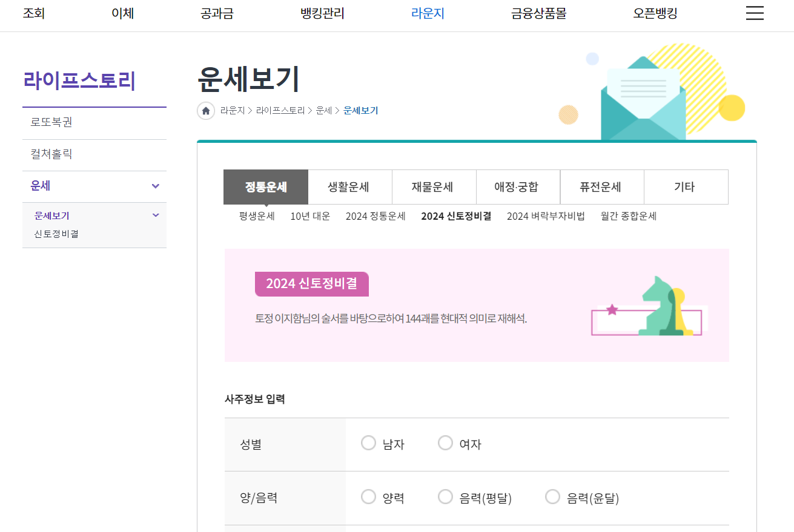The width and height of the screenshot is (794, 532).
Task: Navigate to 금융상품몰 in the top menu
Action: tap(537, 13)
